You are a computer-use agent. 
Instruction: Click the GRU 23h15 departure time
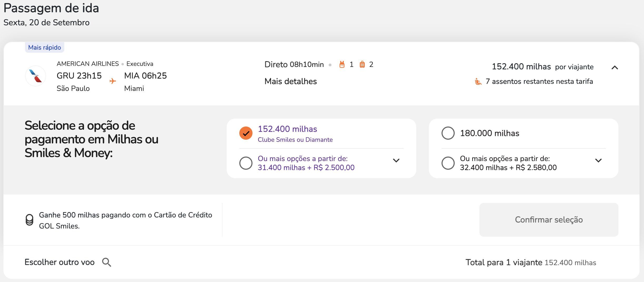pos(79,76)
